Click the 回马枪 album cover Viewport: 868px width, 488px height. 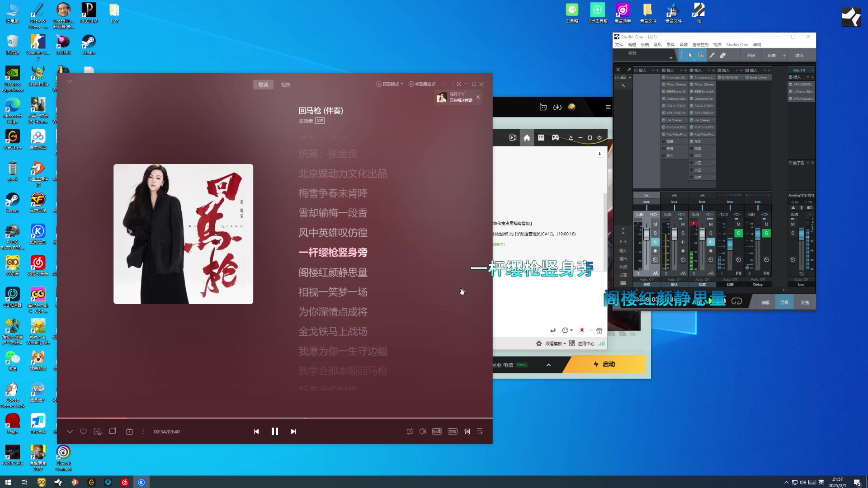(183, 234)
